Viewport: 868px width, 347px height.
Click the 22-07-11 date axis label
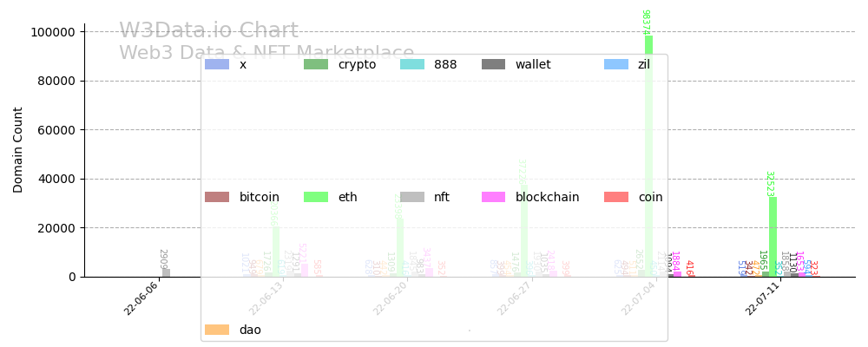(x=761, y=298)
